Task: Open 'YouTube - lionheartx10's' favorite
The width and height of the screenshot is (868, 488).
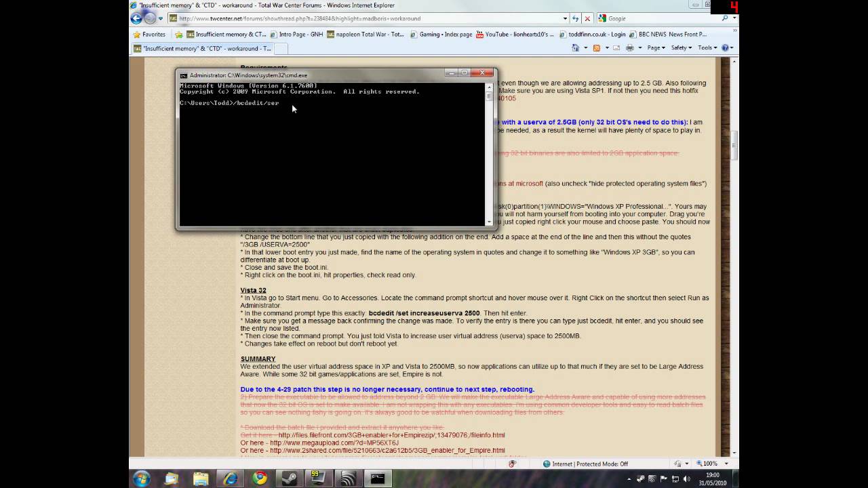Action: click(x=515, y=34)
